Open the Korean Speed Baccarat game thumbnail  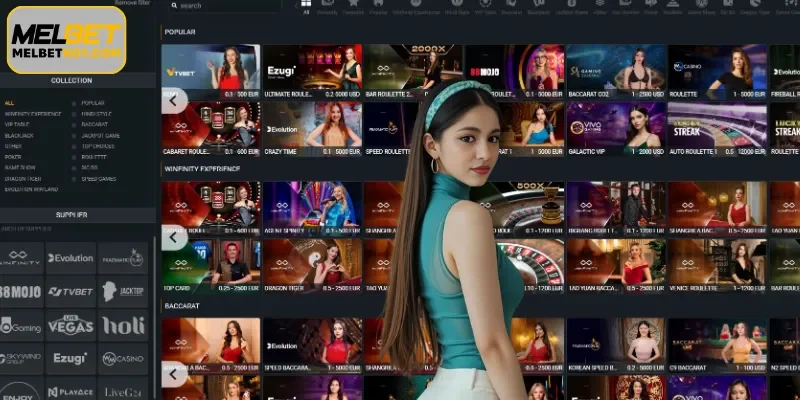point(616,345)
